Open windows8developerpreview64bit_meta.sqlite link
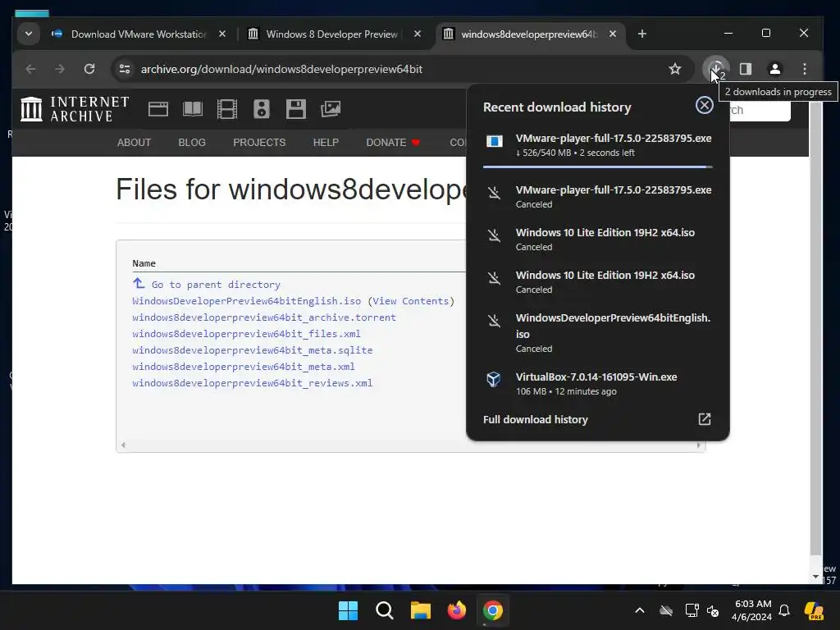840x630 pixels. [x=253, y=349]
